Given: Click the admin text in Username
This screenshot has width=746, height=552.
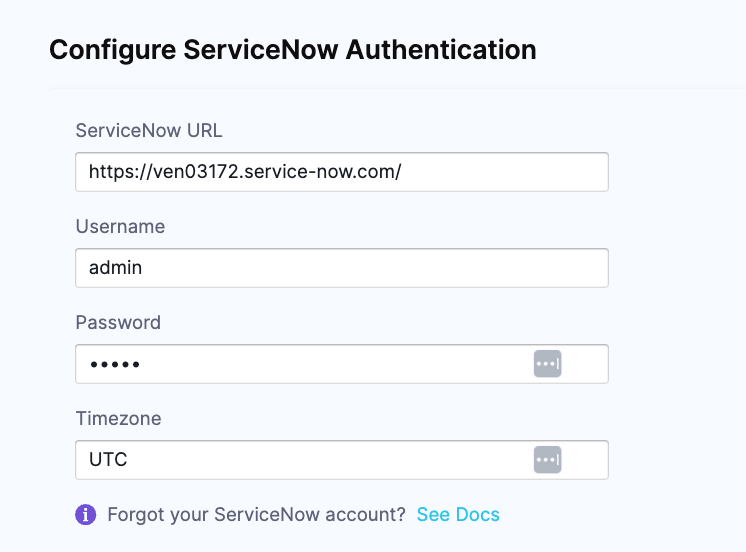Looking at the screenshot, I should pos(115,268).
